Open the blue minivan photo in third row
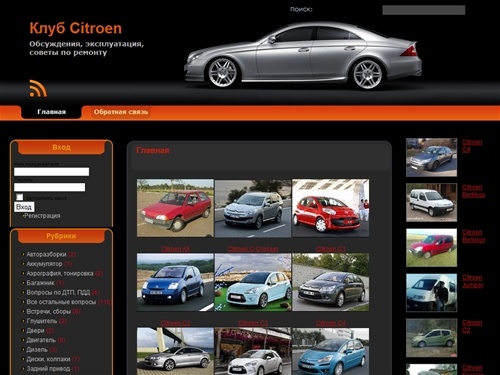Image resolution: width=500 pixels, height=375 pixels. (x=331, y=351)
